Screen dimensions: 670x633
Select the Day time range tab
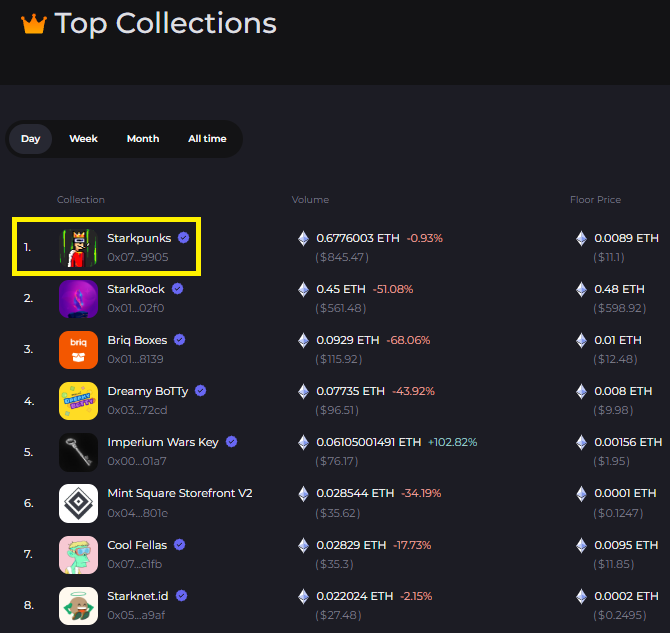(x=30, y=139)
